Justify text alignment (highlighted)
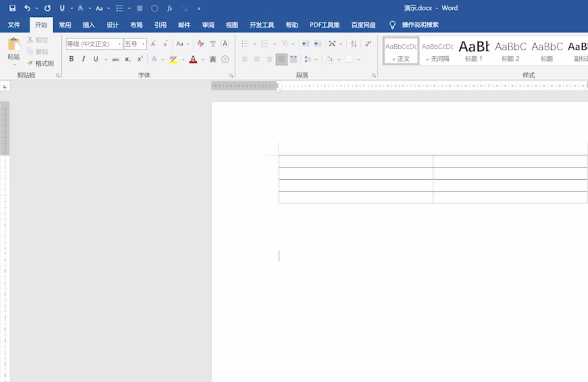 pyautogui.click(x=281, y=59)
